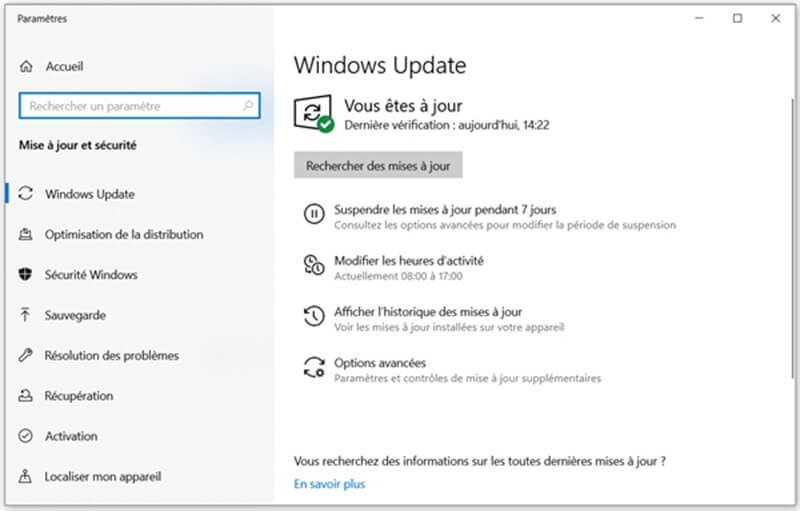Click the Résolution des problèmes wrench icon

pos(26,355)
